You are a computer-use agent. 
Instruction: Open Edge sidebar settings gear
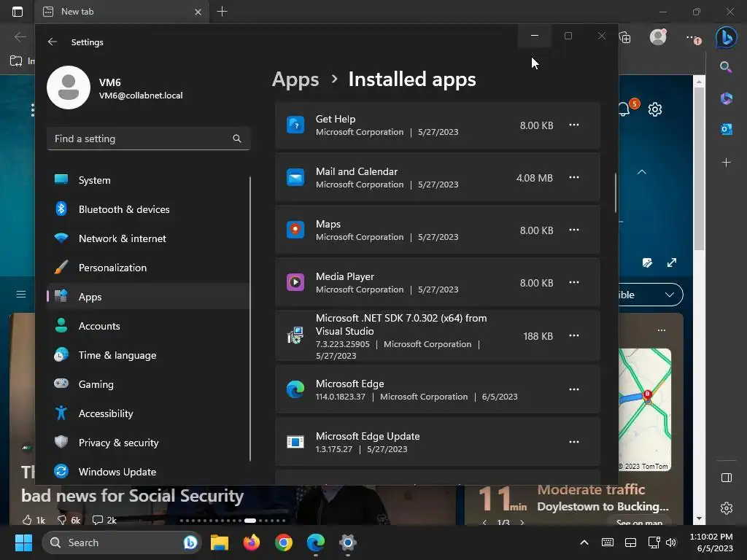pyautogui.click(x=727, y=508)
